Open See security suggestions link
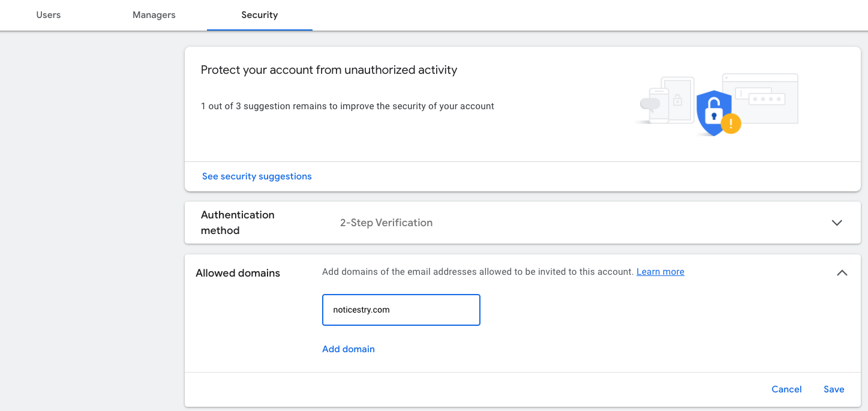The height and width of the screenshot is (411, 868). (257, 176)
